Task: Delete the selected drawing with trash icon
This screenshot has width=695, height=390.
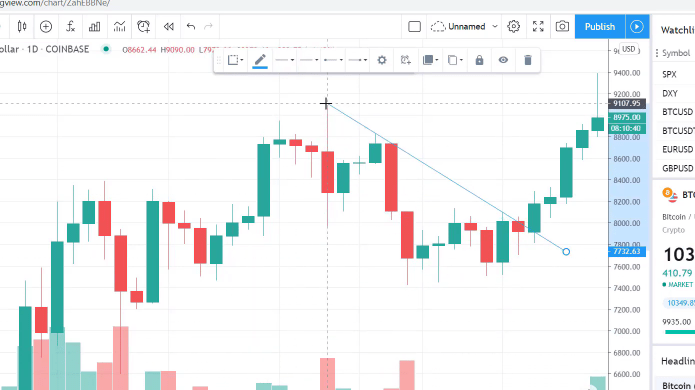Action: [x=527, y=60]
